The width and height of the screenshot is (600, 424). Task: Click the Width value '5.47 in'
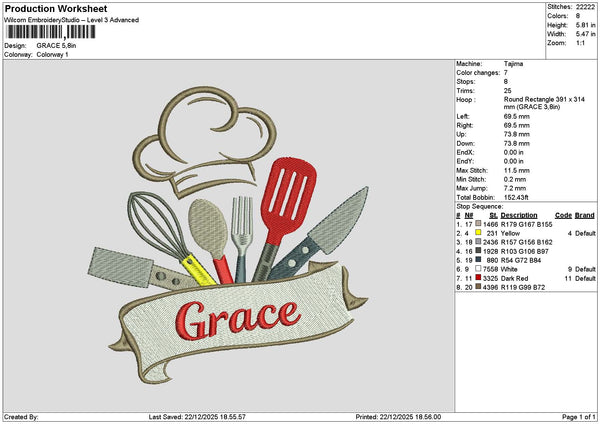pyautogui.click(x=586, y=34)
